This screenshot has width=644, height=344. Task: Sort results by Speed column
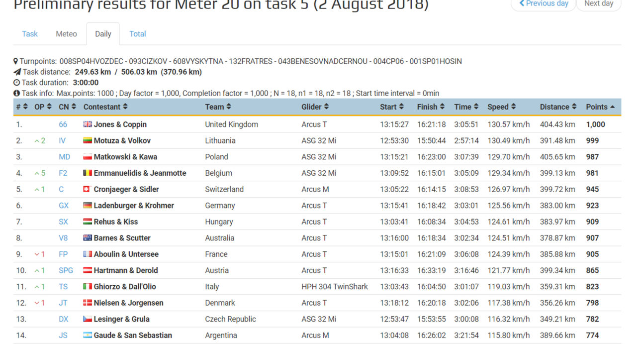coord(501,107)
